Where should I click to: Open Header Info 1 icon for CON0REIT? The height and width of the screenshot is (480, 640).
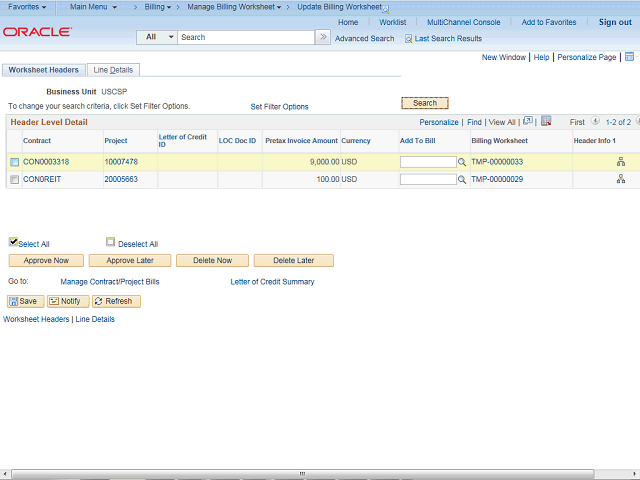coord(620,179)
